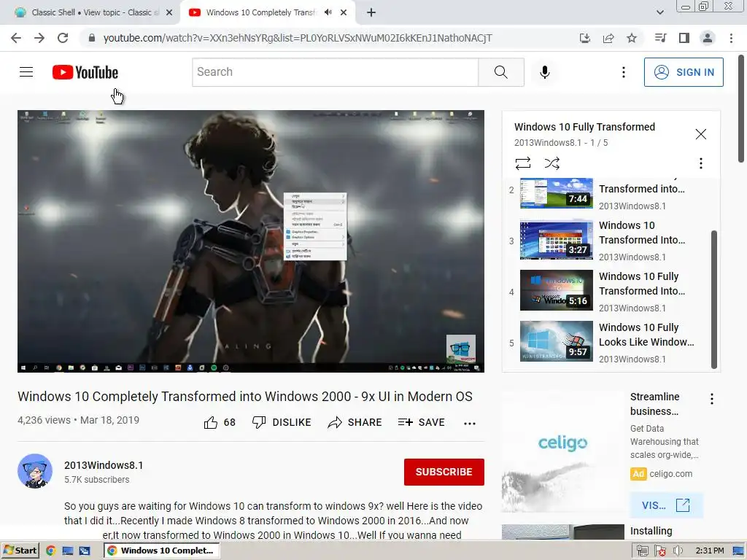Share this page from the address bar

(608, 38)
